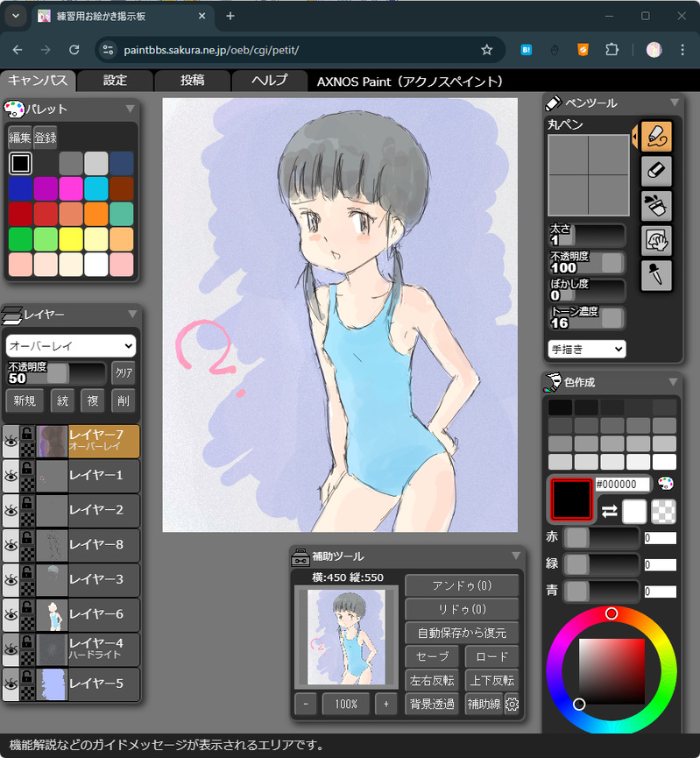Image resolution: width=700 pixels, height=758 pixels.
Task: Toggle visibility of レイヤー2
Action: click(11, 511)
